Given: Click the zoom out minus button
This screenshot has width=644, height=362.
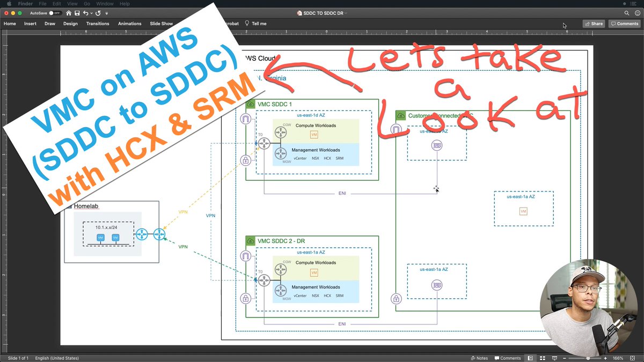Looking at the screenshot, I should click(565, 358).
